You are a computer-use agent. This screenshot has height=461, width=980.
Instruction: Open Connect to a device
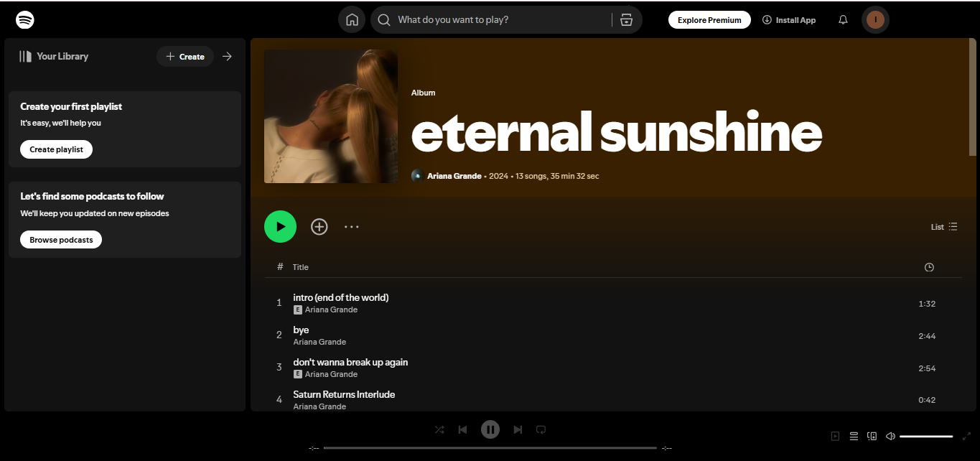click(x=872, y=436)
